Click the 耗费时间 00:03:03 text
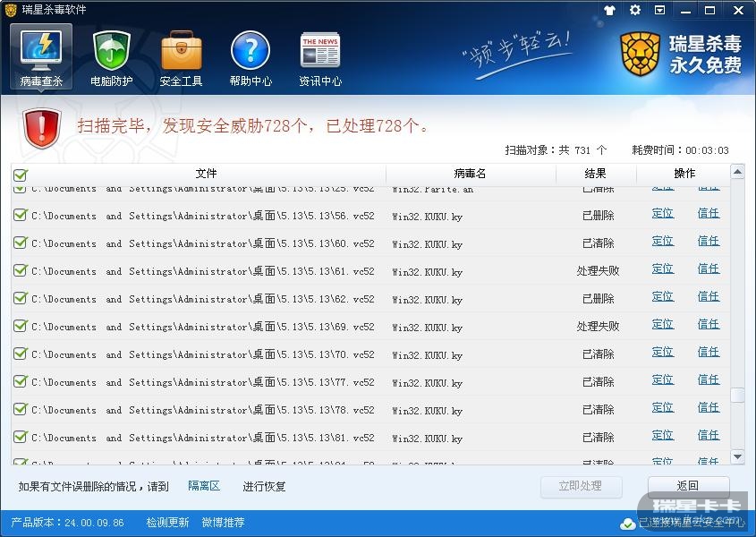This screenshot has width=756, height=537. (680, 150)
